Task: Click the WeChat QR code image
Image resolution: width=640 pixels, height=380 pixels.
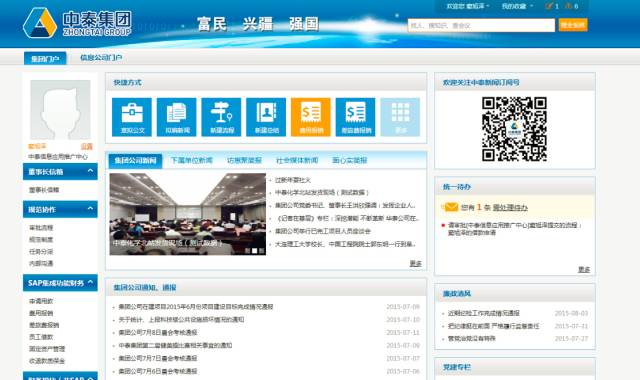Action: 514,129
